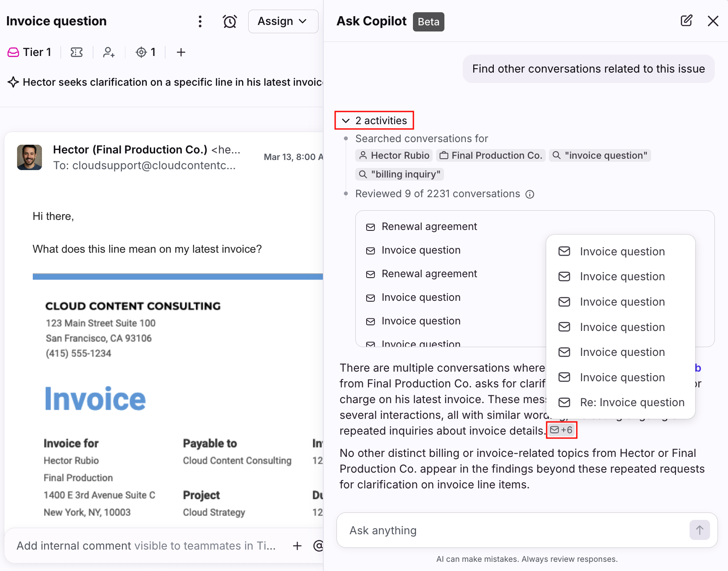
Task: Close the Ask Copilot panel
Action: (713, 21)
